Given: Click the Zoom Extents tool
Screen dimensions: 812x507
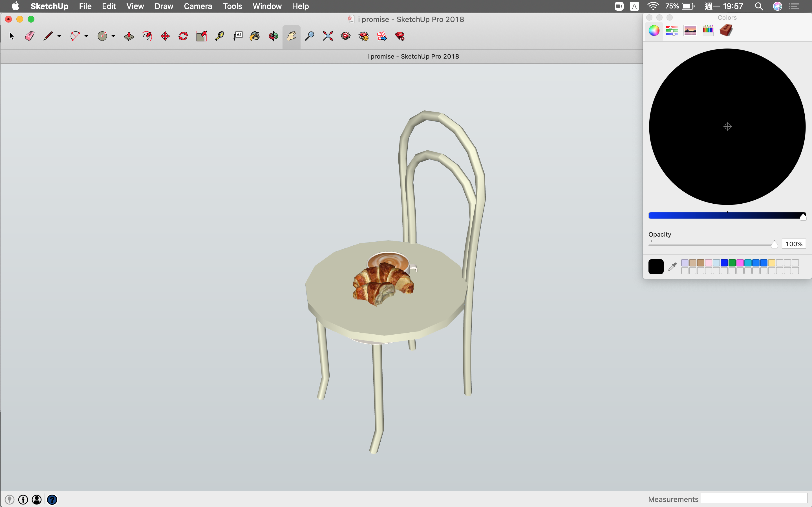Looking at the screenshot, I should click(x=328, y=36).
